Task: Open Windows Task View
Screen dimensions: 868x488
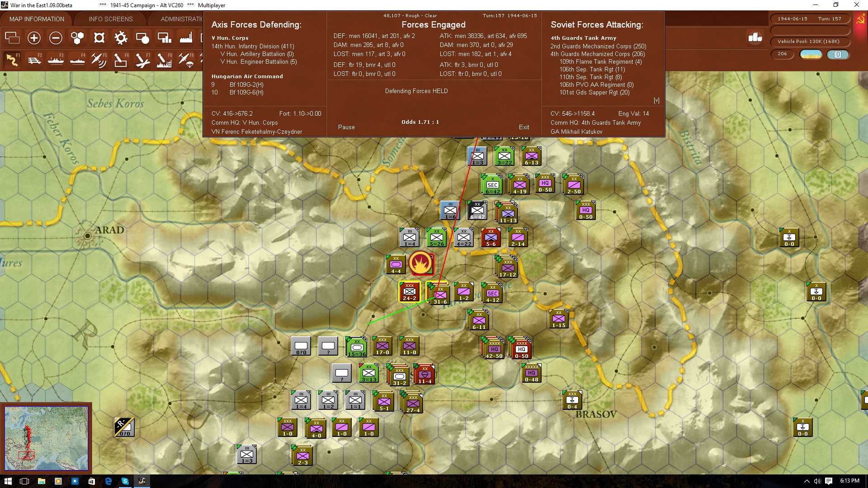Action: click(x=24, y=481)
